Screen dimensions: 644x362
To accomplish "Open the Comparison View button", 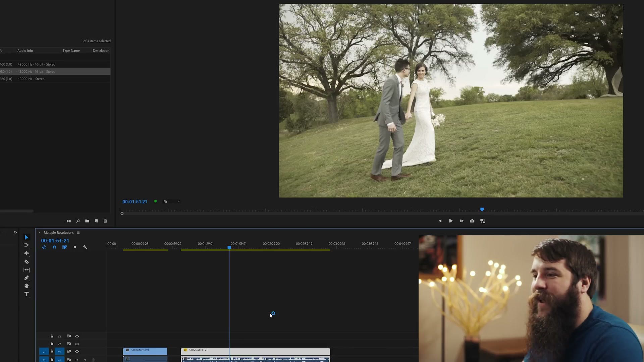I will pos(483,221).
